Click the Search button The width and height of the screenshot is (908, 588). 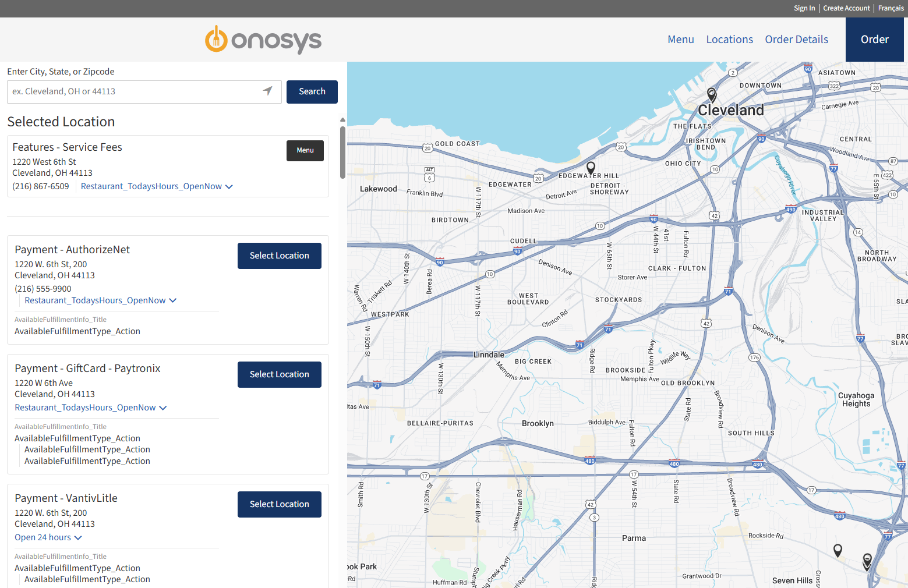pos(312,91)
